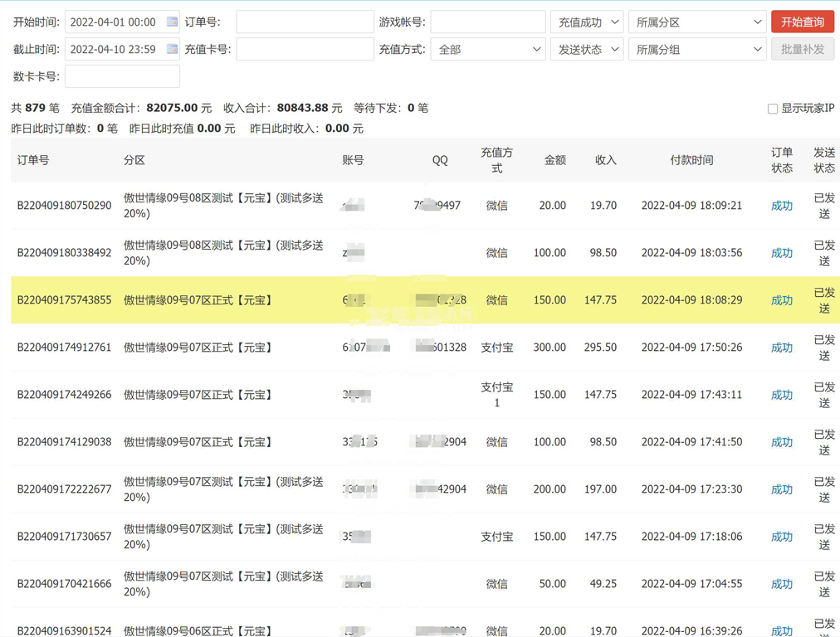Click the 批量补发 button
Screen dimensions: 840x637
click(802, 50)
